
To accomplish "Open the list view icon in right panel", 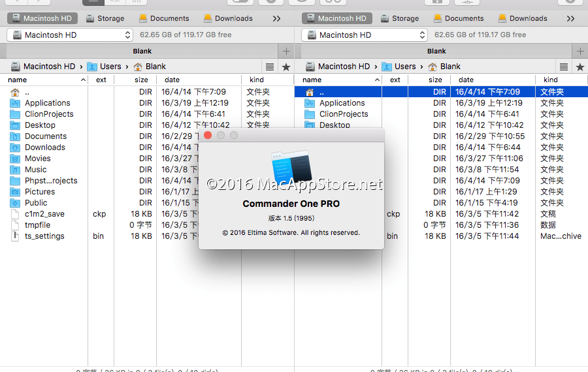I will point(564,67).
